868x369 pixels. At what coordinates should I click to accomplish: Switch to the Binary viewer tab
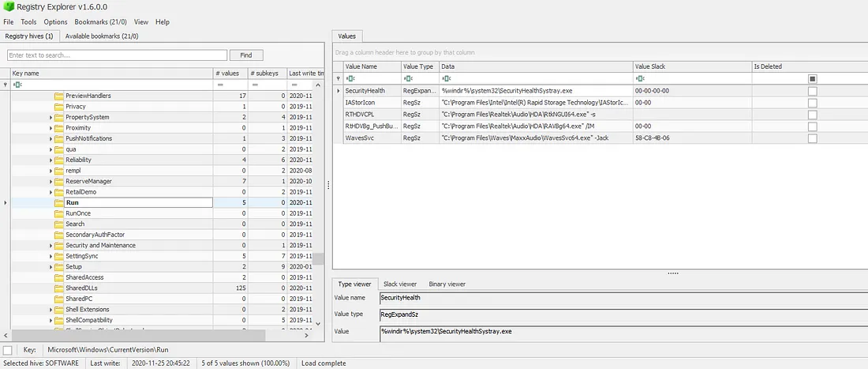(x=447, y=284)
